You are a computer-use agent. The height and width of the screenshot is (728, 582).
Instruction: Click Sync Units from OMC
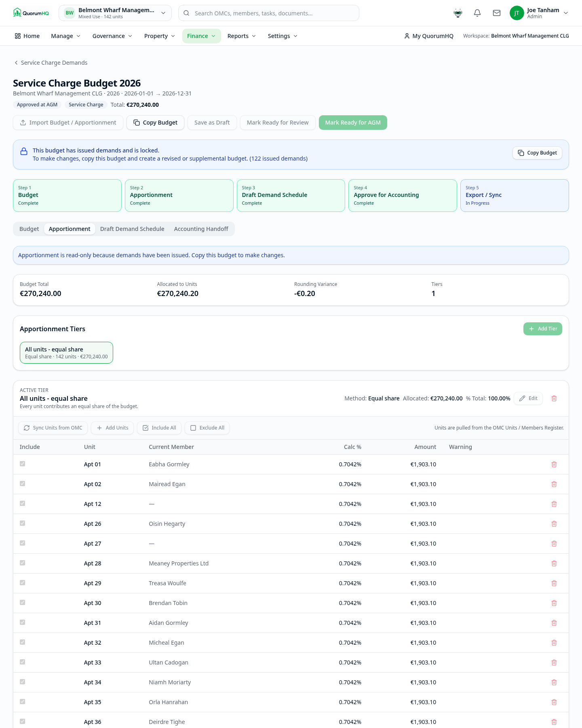click(x=53, y=428)
